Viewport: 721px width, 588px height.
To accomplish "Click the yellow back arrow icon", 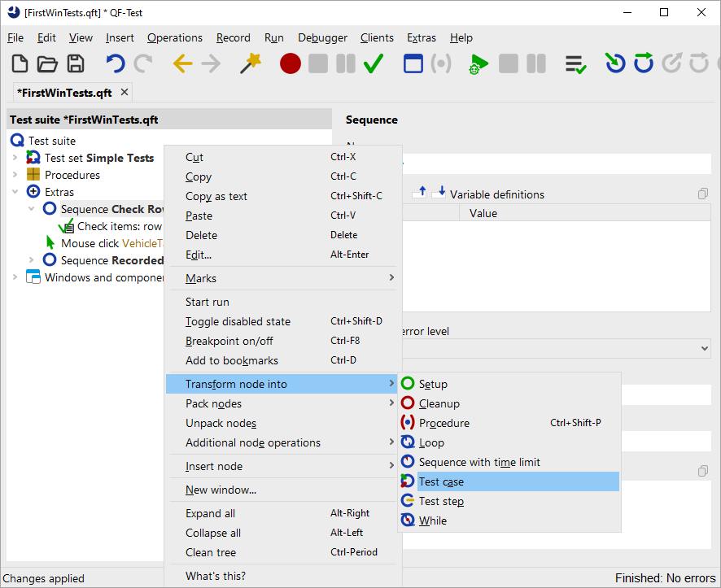I will pyautogui.click(x=183, y=63).
